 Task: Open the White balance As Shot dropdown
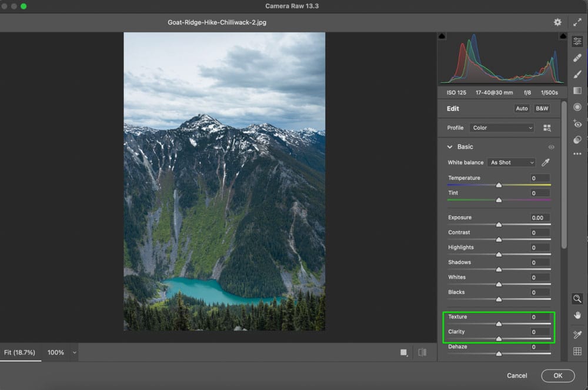[512, 162]
